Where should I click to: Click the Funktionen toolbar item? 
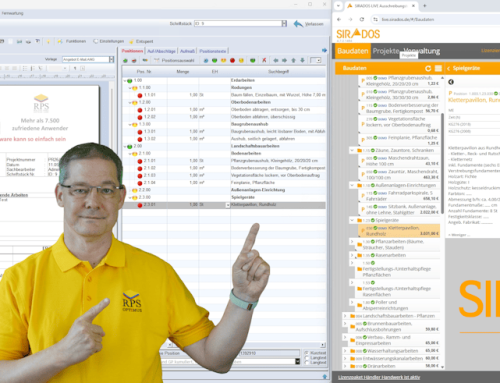tap(72, 41)
